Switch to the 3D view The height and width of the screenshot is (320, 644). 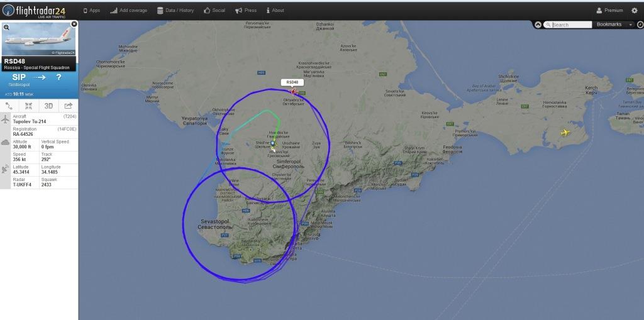[48, 106]
